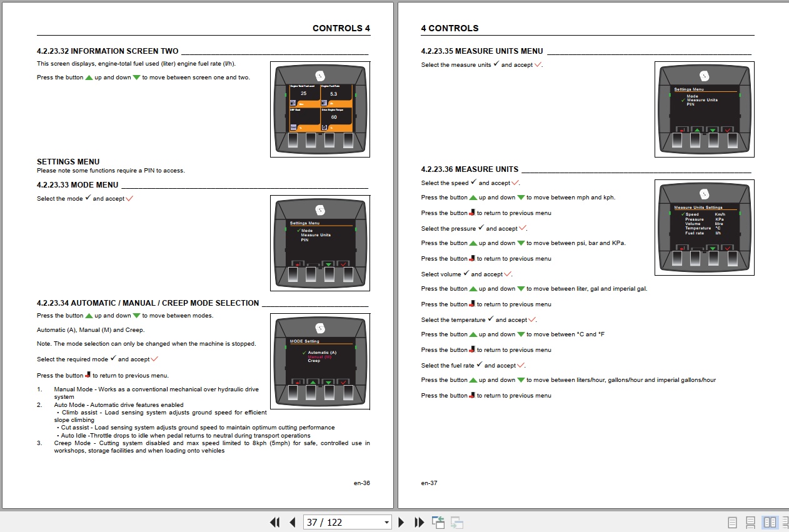Click 'move between mph and kph' line

518,198
